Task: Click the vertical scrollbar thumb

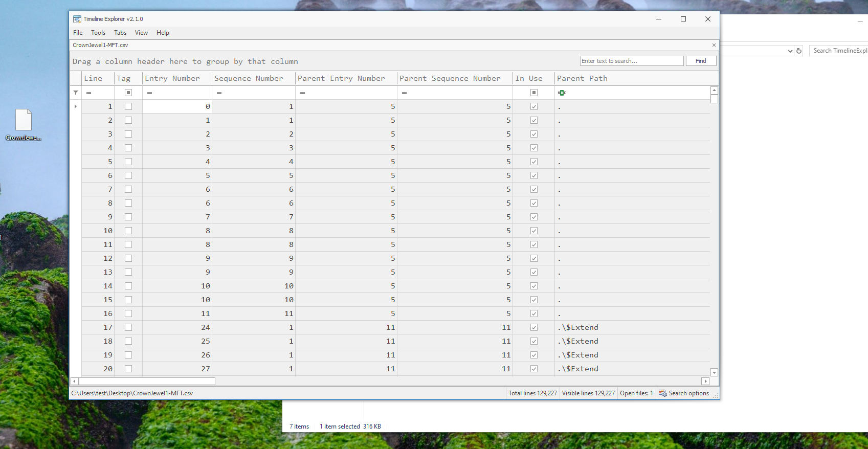Action: click(x=715, y=99)
